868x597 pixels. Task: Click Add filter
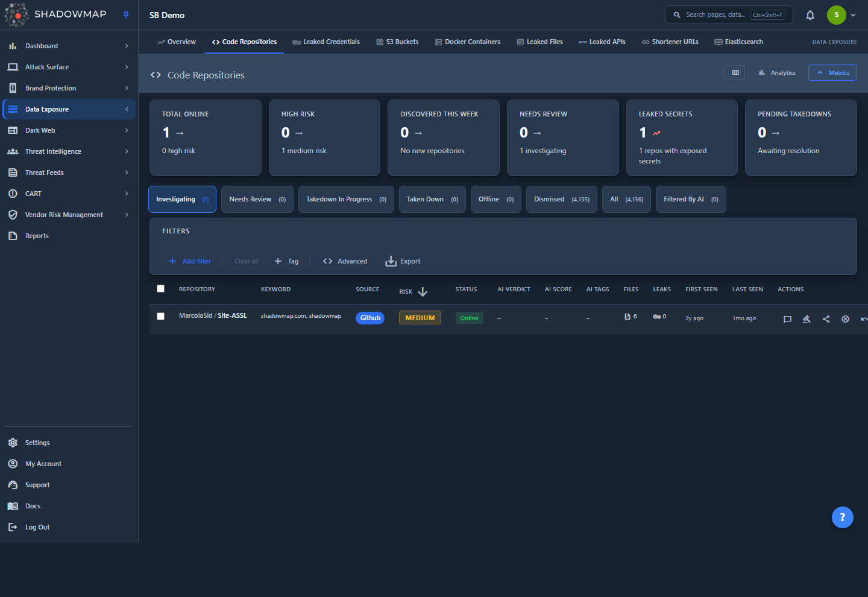pyautogui.click(x=190, y=261)
